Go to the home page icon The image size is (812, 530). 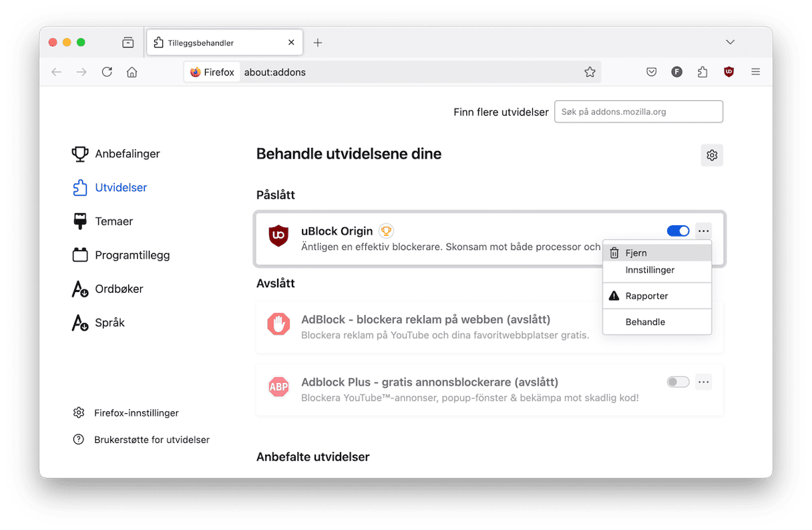click(x=132, y=72)
